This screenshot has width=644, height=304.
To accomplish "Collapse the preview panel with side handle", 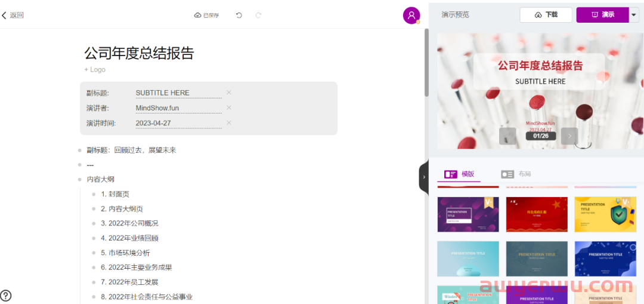I will pos(424,177).
